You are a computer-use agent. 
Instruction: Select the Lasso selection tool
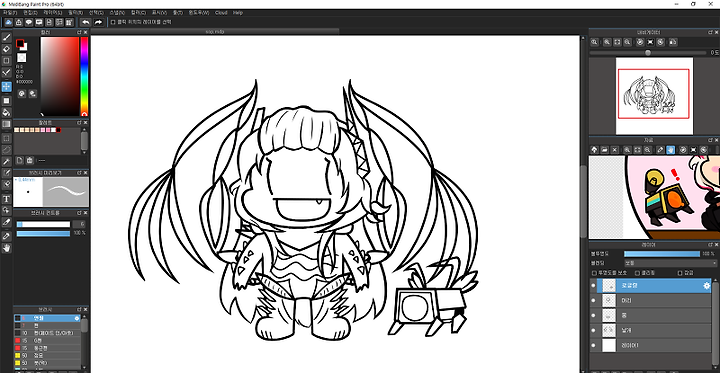coord(6,150)
